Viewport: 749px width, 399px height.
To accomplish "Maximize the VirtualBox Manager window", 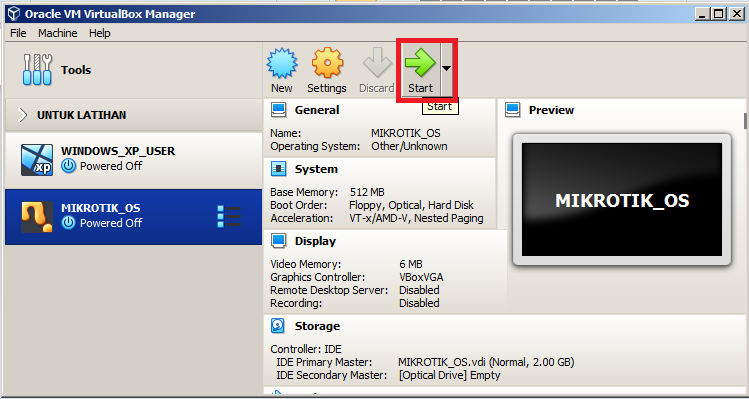I will point(717,14).
